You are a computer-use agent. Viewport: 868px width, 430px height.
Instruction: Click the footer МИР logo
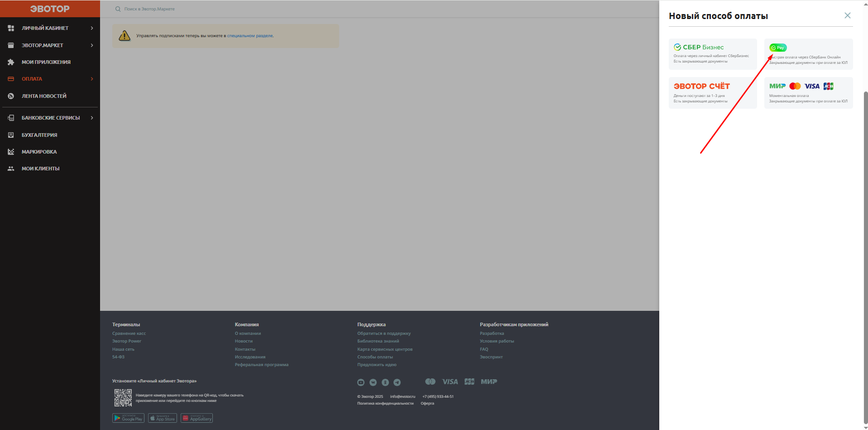click(x=489, y=382)
